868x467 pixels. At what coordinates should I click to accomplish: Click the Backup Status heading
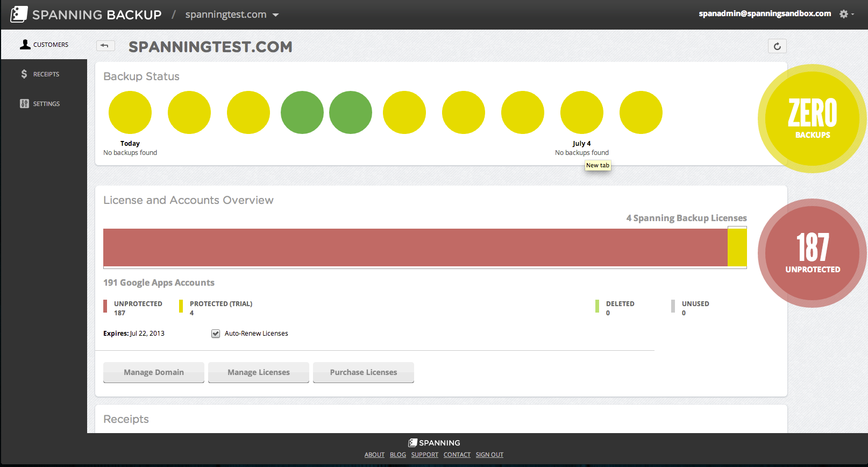[141, 76]
